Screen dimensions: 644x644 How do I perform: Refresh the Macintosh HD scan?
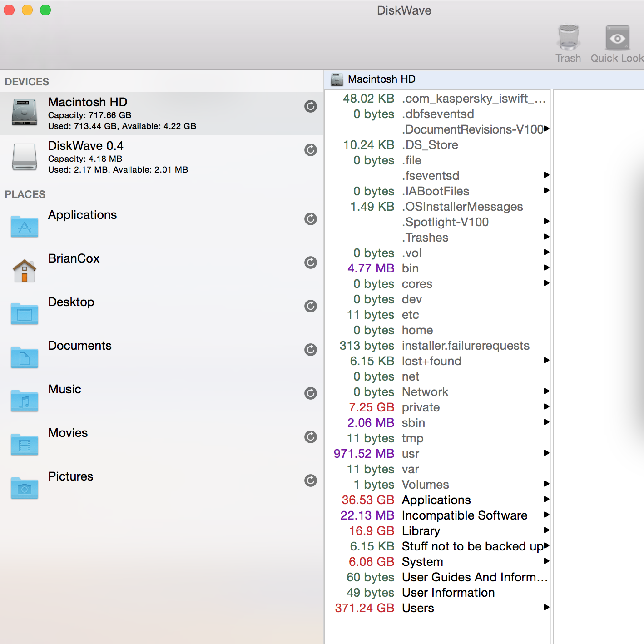click(x=311, y=106)
